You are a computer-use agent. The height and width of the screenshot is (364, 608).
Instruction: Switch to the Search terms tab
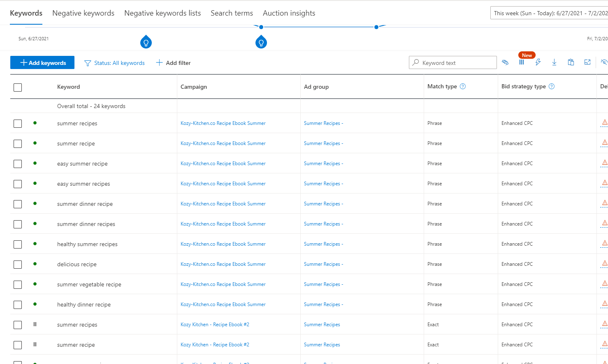pyautogui.click(x=232, y=13)
